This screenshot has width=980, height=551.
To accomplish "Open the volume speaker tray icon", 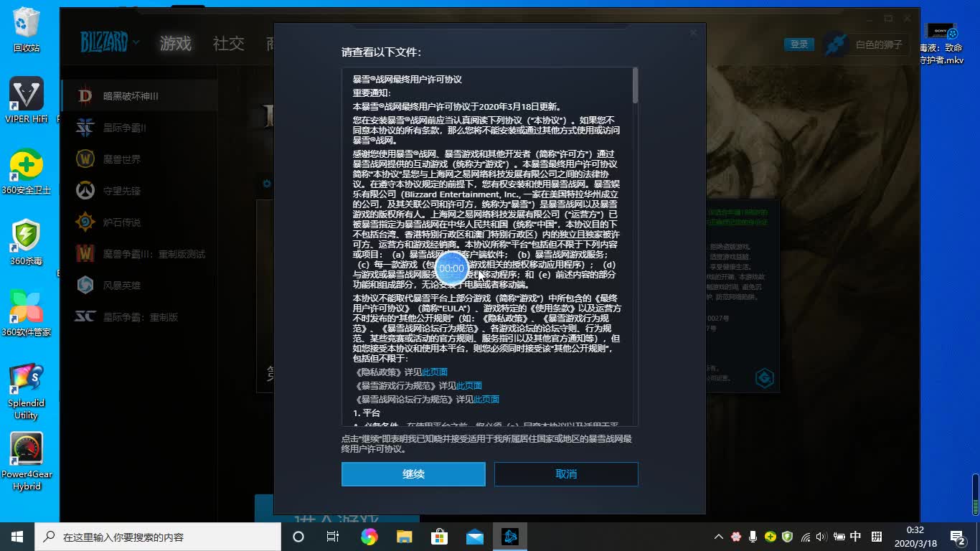I will click(x=821, y=537).
